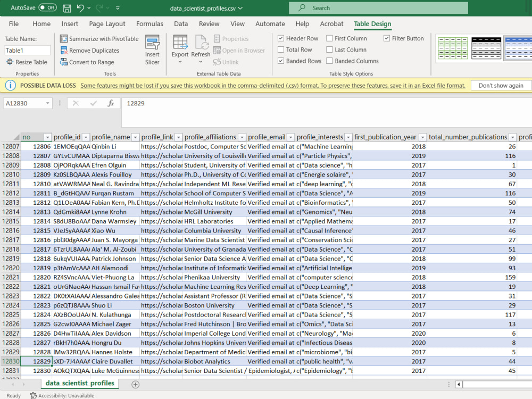Toggle the AutoSave switch
The image size is (532, 399).
coord(47,7)
